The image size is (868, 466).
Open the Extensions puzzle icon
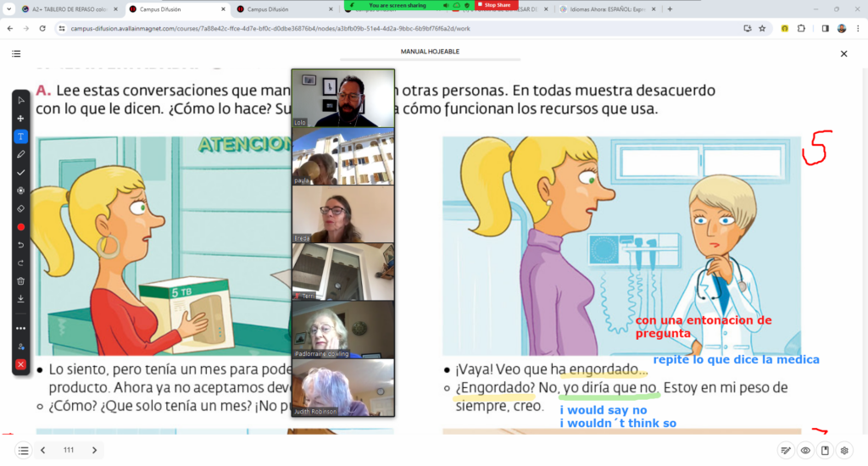click(801, 28)
